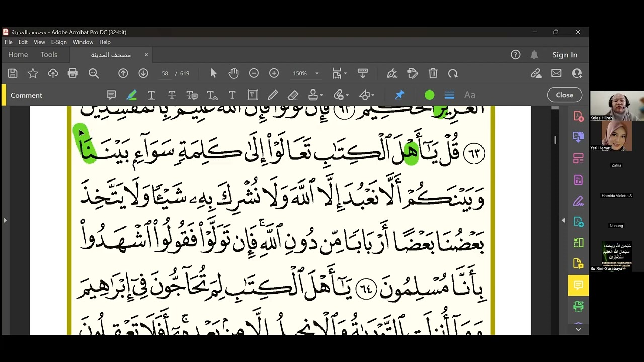
Task: Open the green color picker swatch
Action: pyautogui.click(x=429, y=95)
